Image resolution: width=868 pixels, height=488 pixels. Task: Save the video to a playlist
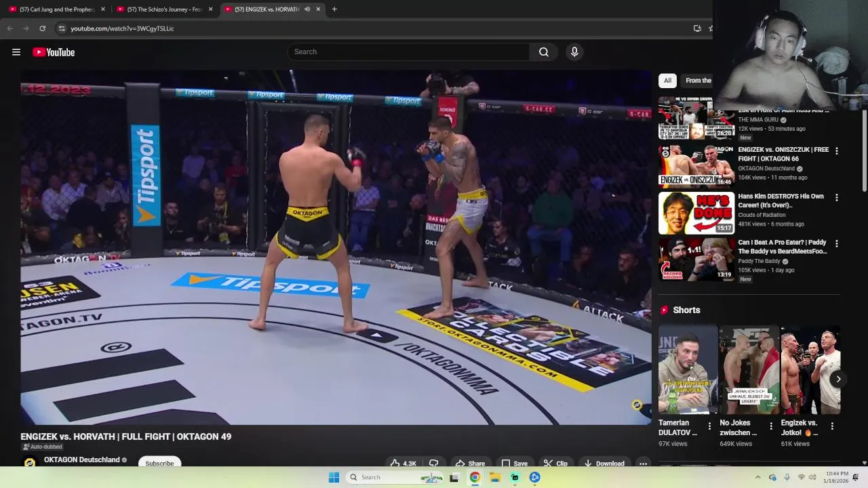point(514,464)
